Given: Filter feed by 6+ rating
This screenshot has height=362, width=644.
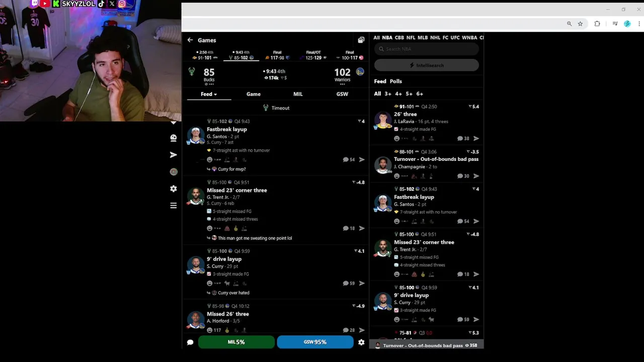Looking at the screenshot, I should tap(420, 94).
